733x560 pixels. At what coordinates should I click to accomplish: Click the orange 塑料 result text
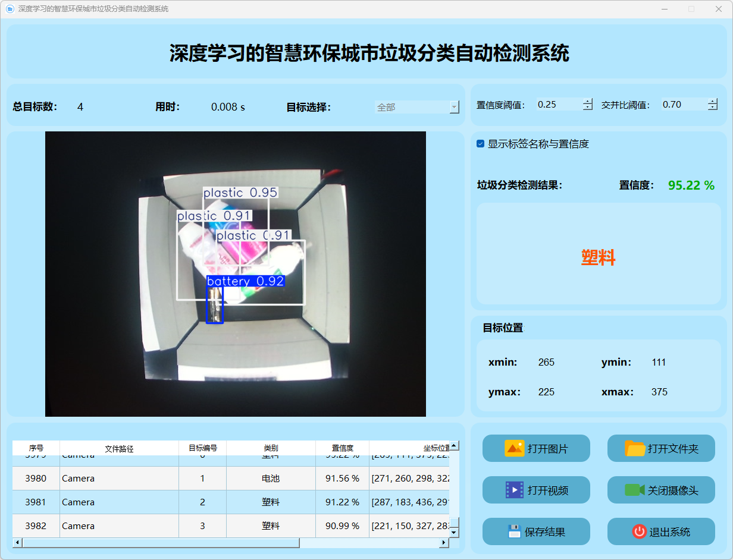click(x=599, y=257)
